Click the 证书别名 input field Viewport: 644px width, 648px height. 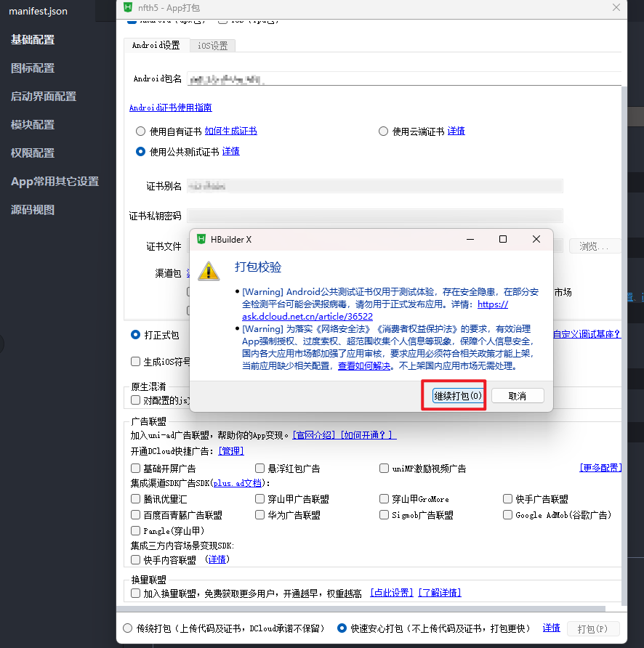(x=375, y=186)
